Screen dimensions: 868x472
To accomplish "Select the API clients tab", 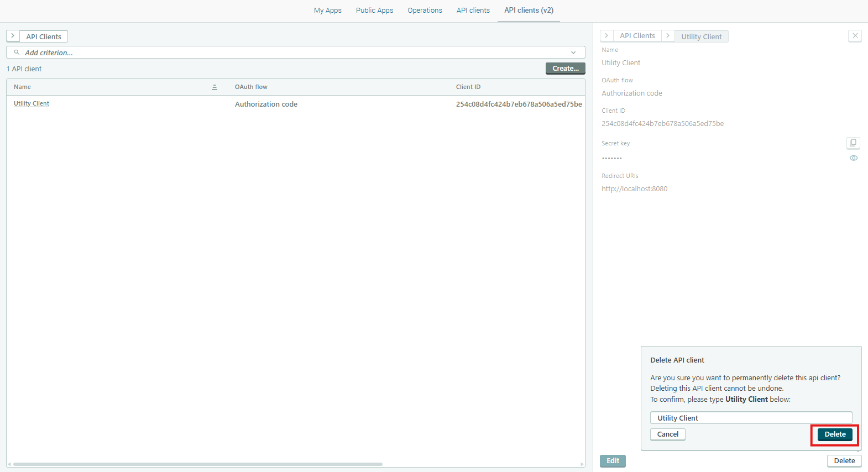I will 473,11.
